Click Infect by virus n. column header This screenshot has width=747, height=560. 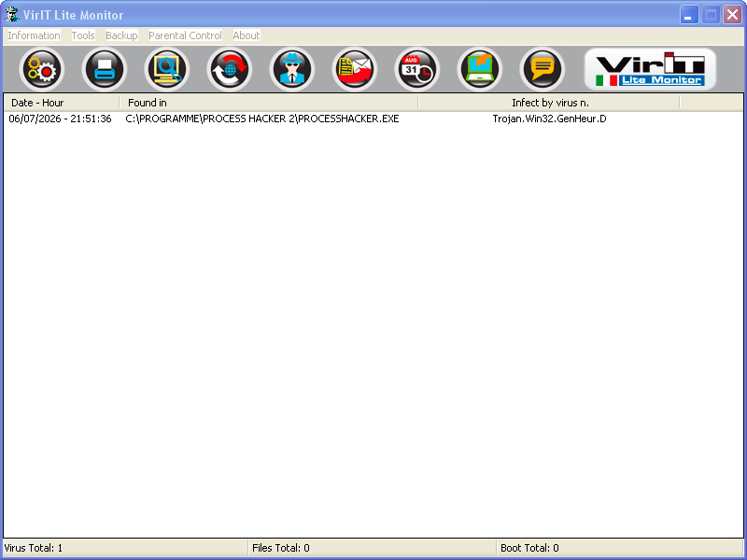549,103
